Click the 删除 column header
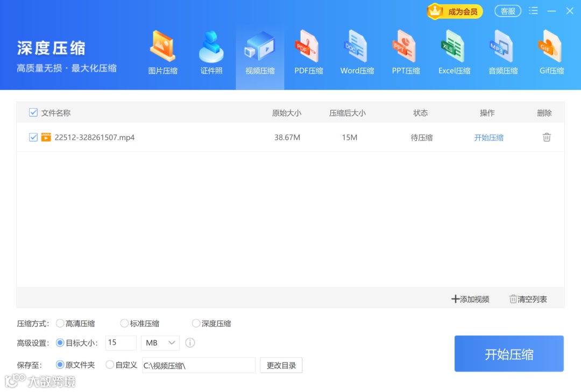This screenshot has height=392, width=581. pyautogui.click(x=544, y=112)
